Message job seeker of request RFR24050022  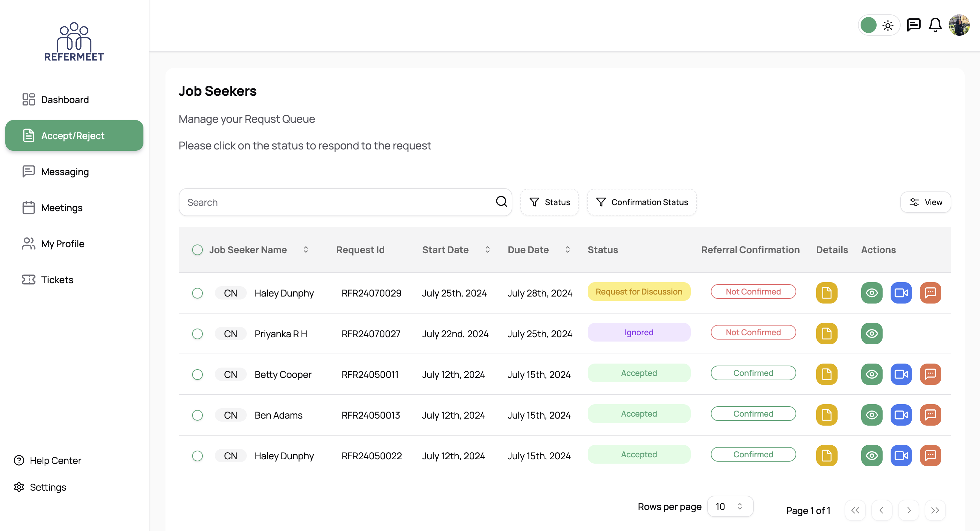pyautogui.click(x=930, y=456)
